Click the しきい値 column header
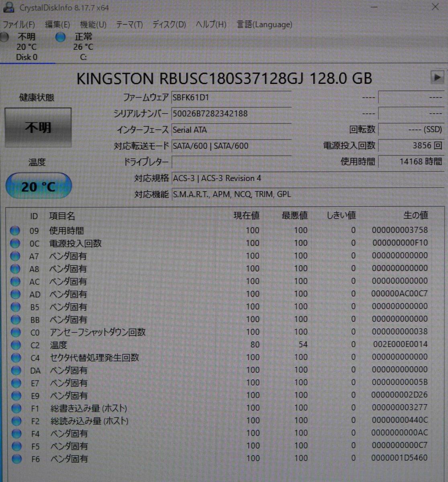This screenshot has width=448, height=482. click(341, 216)
